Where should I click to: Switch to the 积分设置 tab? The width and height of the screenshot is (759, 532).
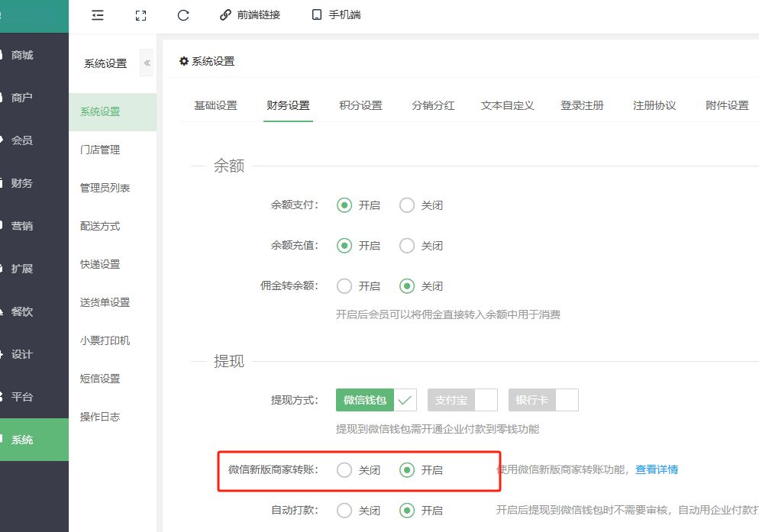coord(360,106)
